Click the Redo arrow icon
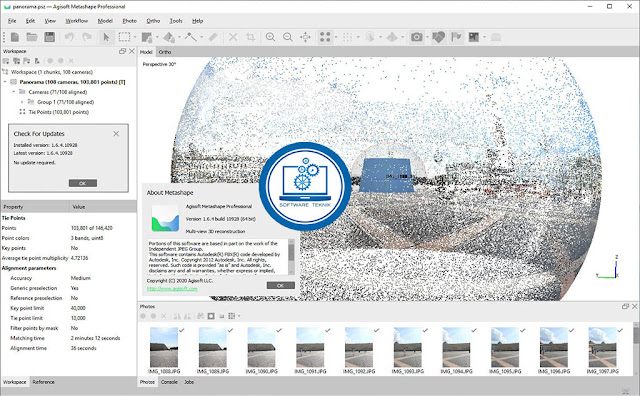This screenshot has height=396, width=640. pos(87,37)
